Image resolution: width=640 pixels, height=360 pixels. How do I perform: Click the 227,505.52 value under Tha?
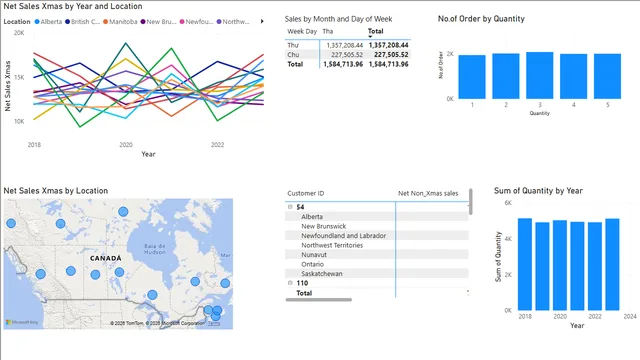pos(347,55)
